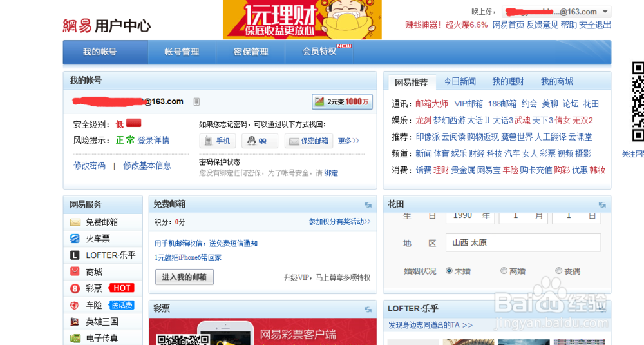
Task: Click the 火车票 train ticket icon
Action: [x=75, y=239]
